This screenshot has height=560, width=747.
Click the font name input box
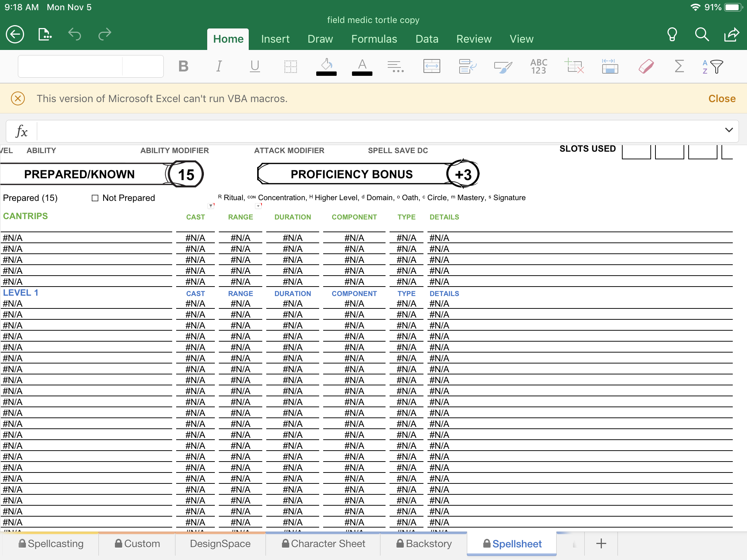pyautogui.click(x=70, y=66)
